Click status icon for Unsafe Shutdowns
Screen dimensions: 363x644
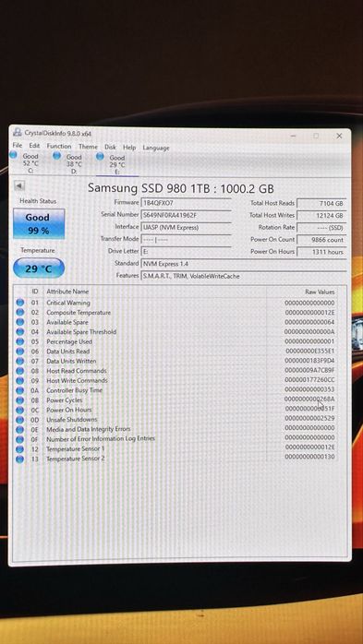19,420
